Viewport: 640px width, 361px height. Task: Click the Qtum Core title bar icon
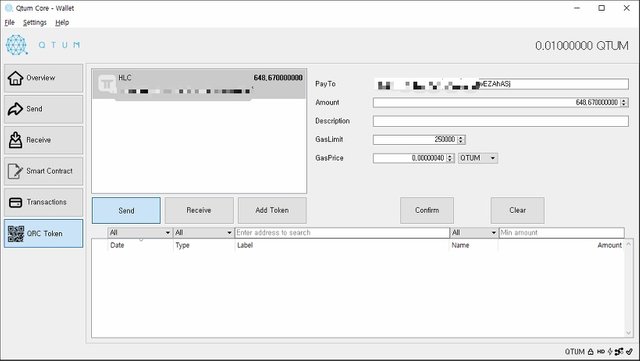9,8
